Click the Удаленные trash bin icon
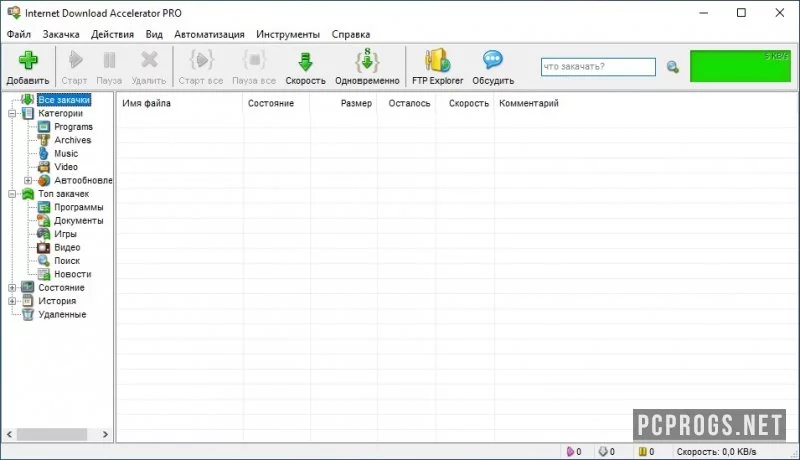 coord(28,314)
